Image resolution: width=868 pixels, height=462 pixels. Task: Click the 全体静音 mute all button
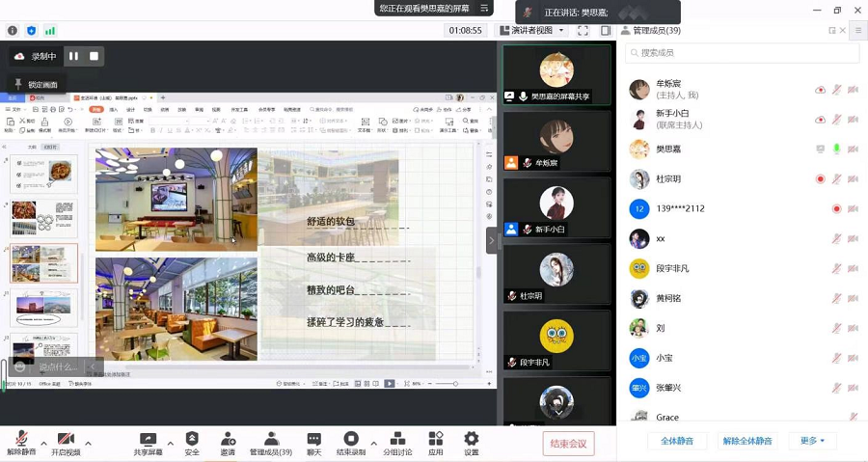pyautogui.click(x=676, y=441)
